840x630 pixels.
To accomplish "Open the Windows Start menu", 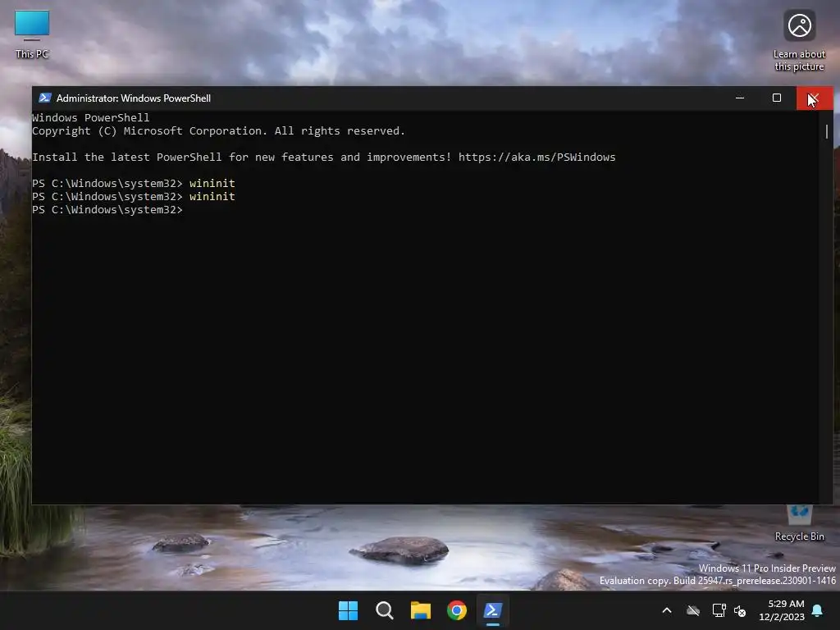I will click(348, 610).
